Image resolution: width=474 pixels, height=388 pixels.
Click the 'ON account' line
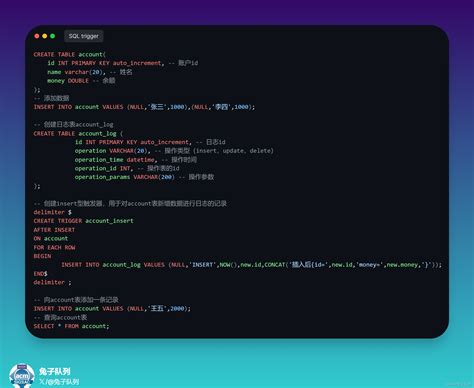(51, 238)
